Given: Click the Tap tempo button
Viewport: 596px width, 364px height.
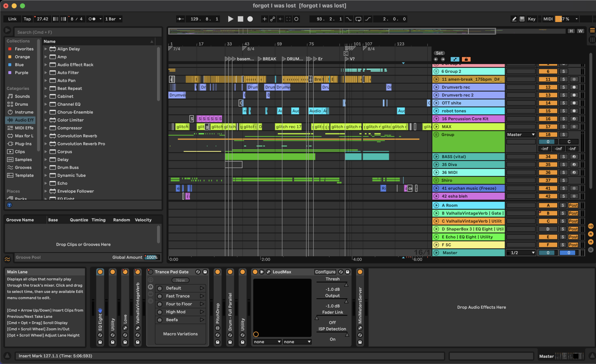Looking at the screenshot, I should [x=27, y=19].
